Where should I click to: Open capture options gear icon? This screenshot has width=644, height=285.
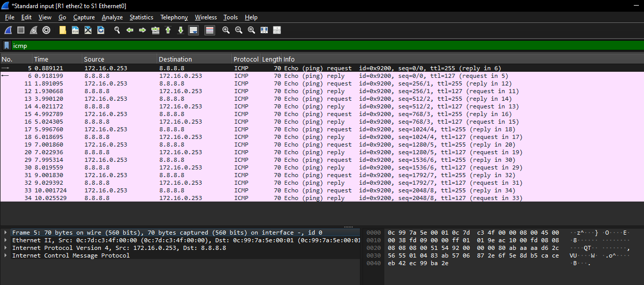pos(46,30)
